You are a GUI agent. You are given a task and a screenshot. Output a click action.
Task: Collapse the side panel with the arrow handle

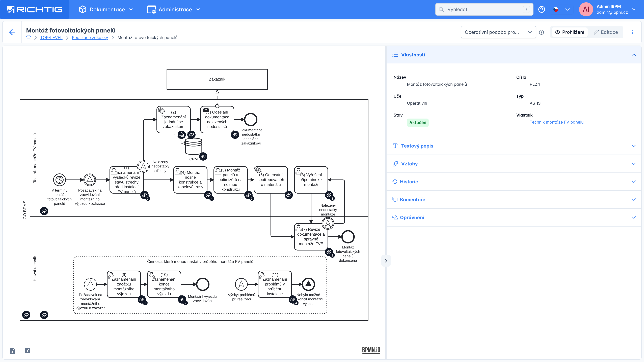(x=386, y=261)
